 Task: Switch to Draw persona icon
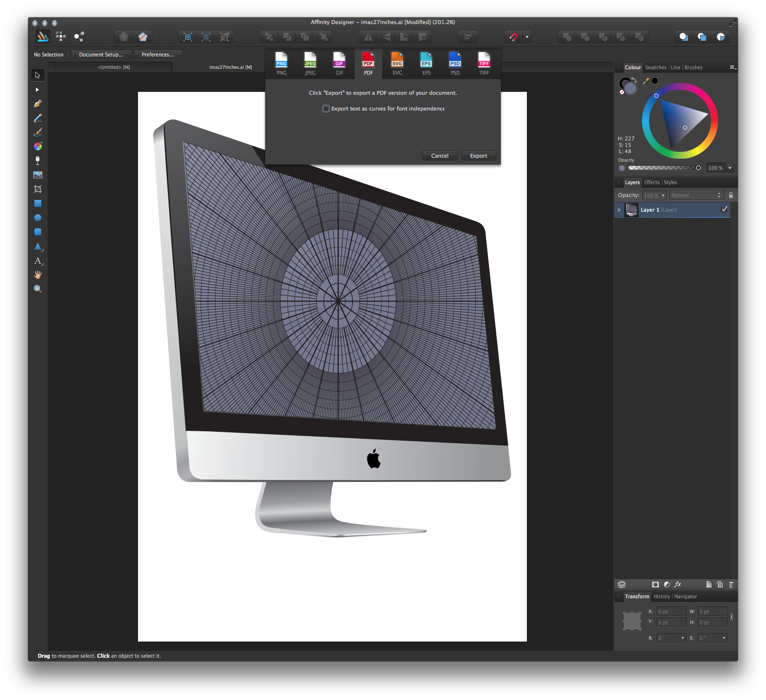pyautogui.click(x=43, y=36)
